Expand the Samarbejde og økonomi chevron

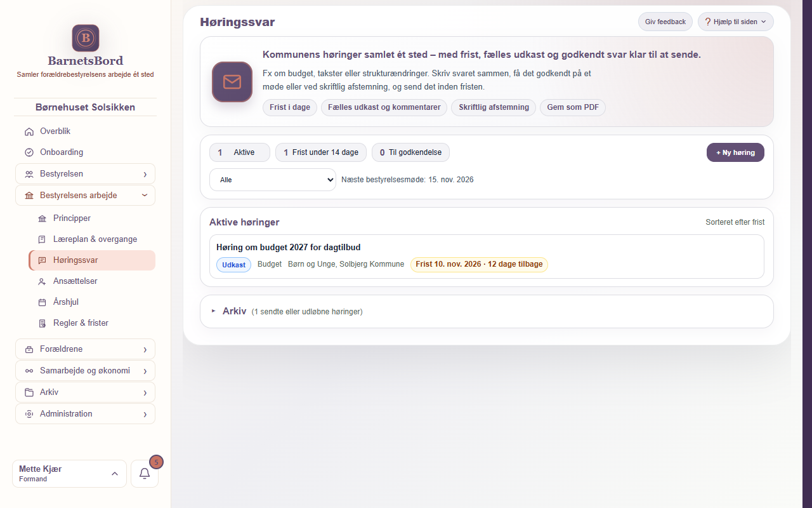coord(145,371)
